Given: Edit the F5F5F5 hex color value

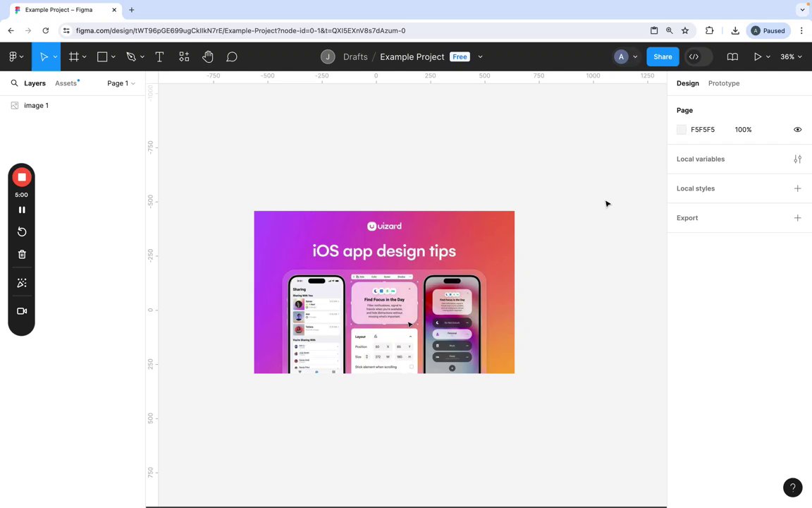Looking at the screenshot, I should 702,130.
